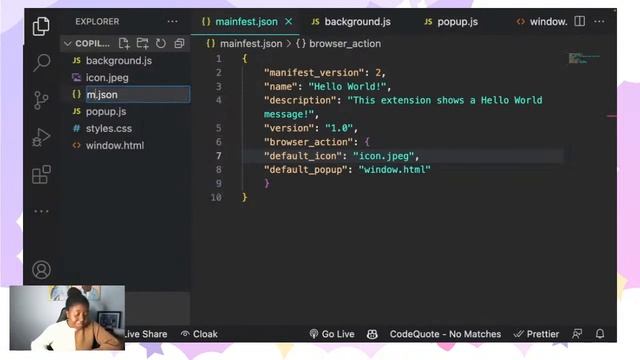
Task: Click the "window.html" value on line 8
Action: [394, 170]
